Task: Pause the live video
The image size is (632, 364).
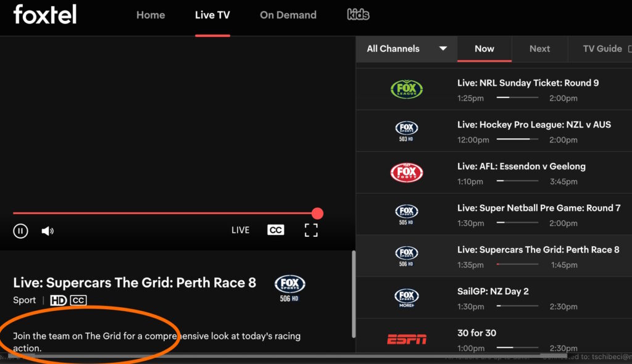Action: [20, 231]
